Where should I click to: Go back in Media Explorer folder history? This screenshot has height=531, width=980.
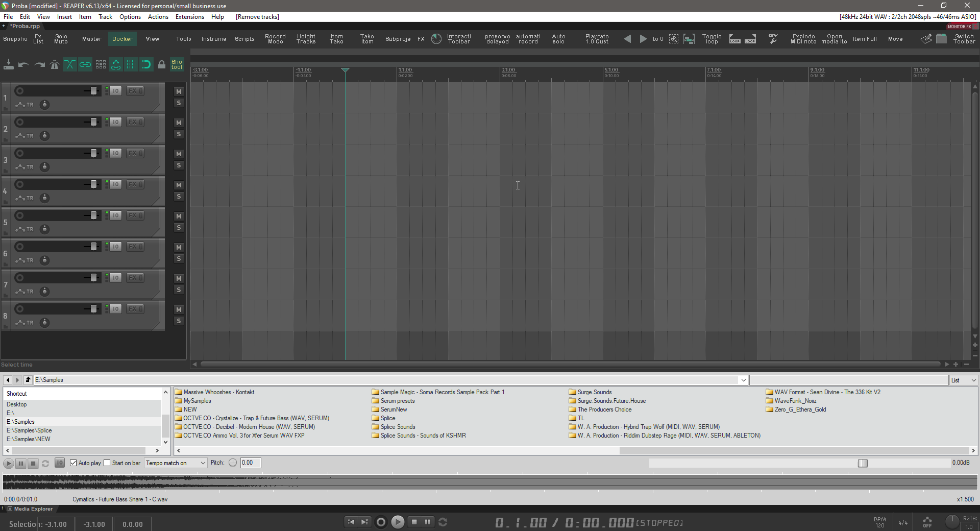(8, 380)
